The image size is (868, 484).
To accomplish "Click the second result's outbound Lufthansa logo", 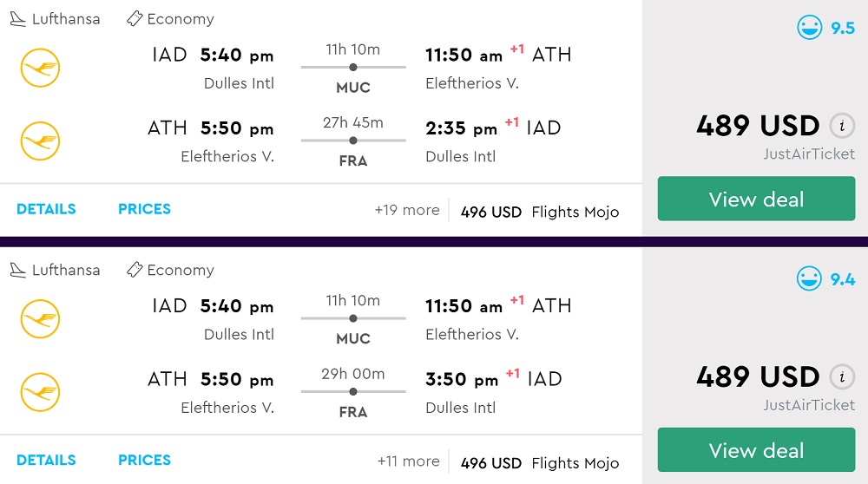I will [40, 318].
